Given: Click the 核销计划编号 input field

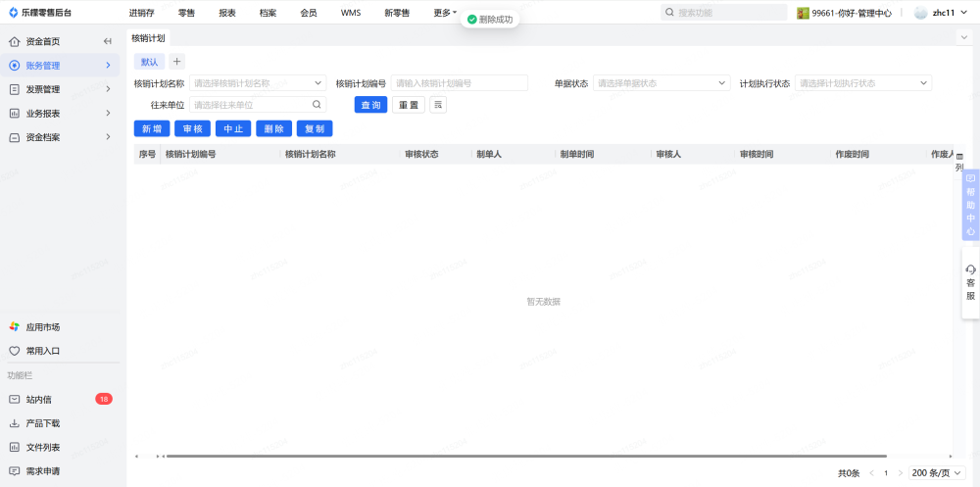Looking at the screenshot, I should [459, 83].
